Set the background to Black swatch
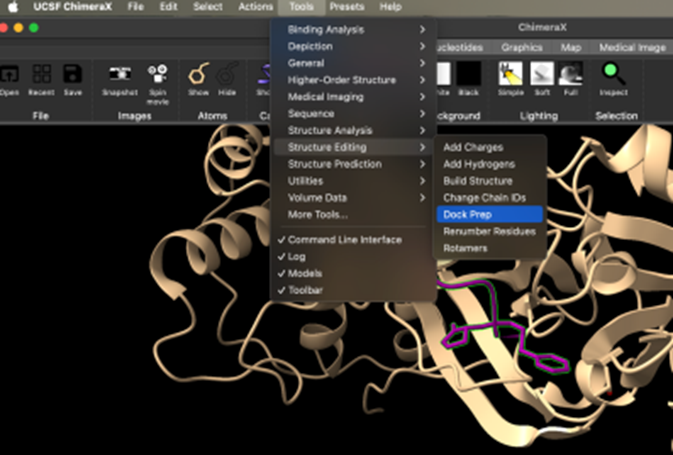 point(468,73)
